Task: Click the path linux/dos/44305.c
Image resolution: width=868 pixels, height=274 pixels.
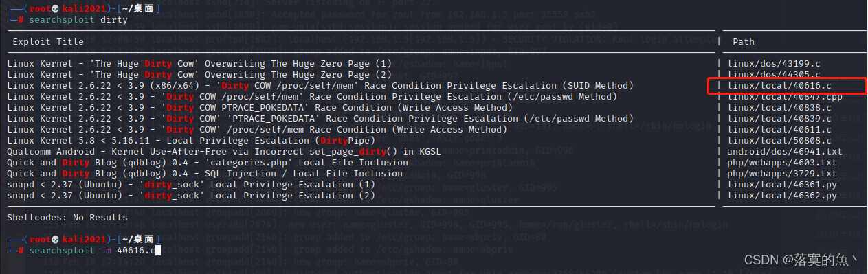Action: pos(773,75)
